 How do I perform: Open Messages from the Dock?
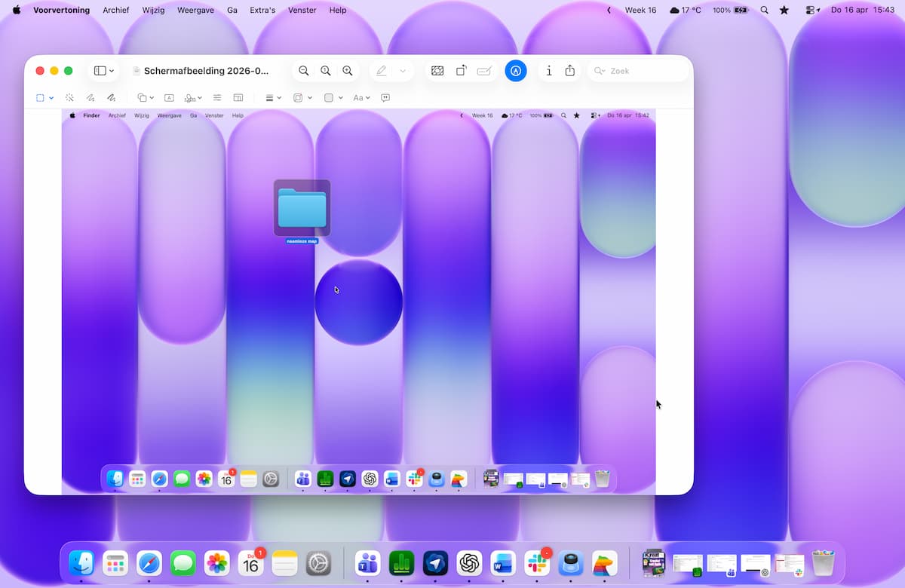183,562
